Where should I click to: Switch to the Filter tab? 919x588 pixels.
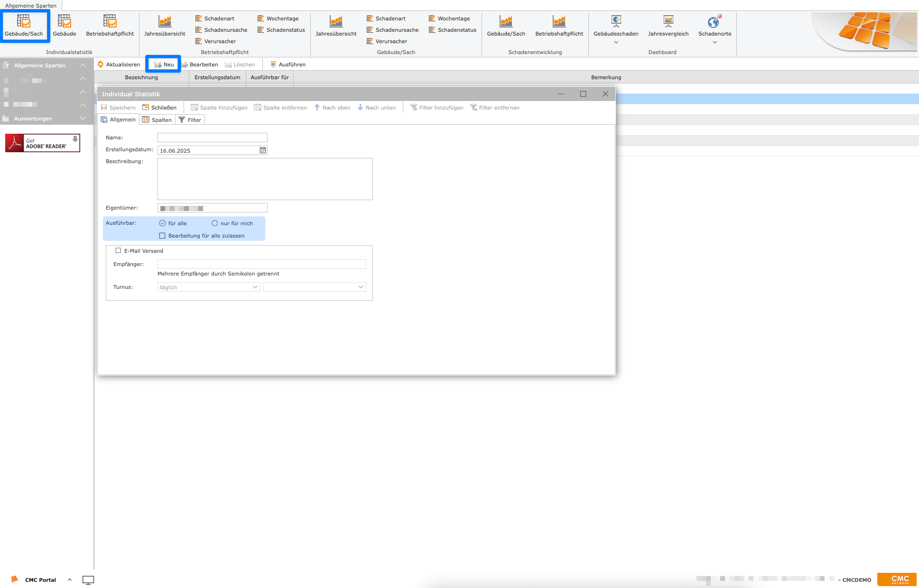pos(190,120)
